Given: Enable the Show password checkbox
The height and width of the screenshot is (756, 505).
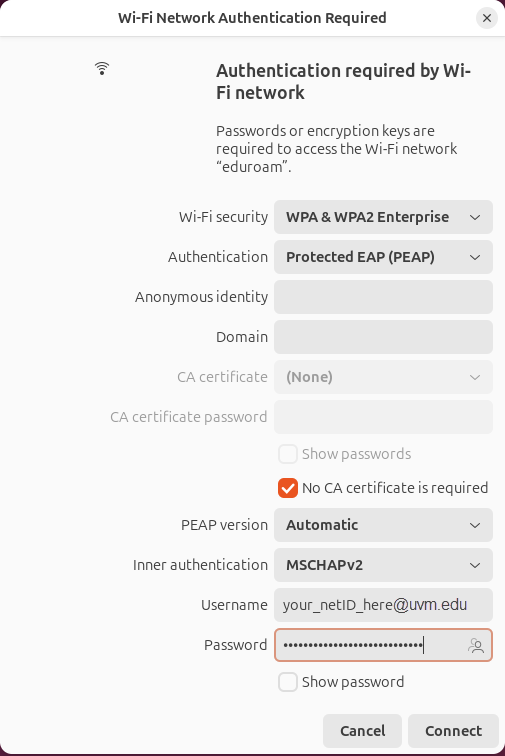Looking at the screenshot, I should pyautogui.click(x=288, y=682).
